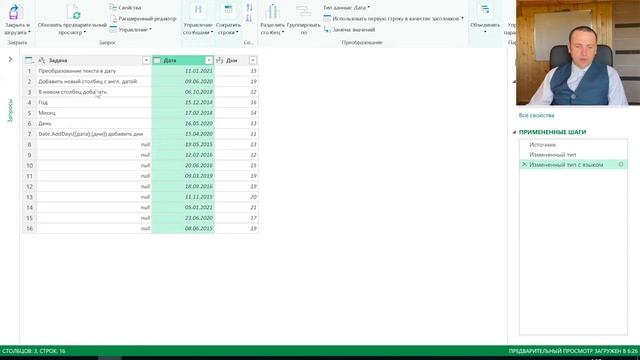Click the Управление столбцами icon
Screen dimensions: 640x360
pos(198,11)
